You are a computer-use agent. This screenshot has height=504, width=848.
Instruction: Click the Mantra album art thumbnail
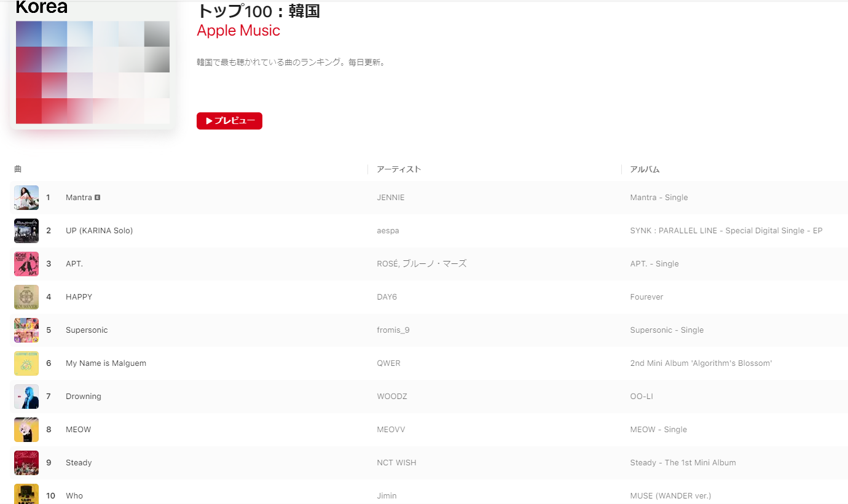(x=26, y=198)
